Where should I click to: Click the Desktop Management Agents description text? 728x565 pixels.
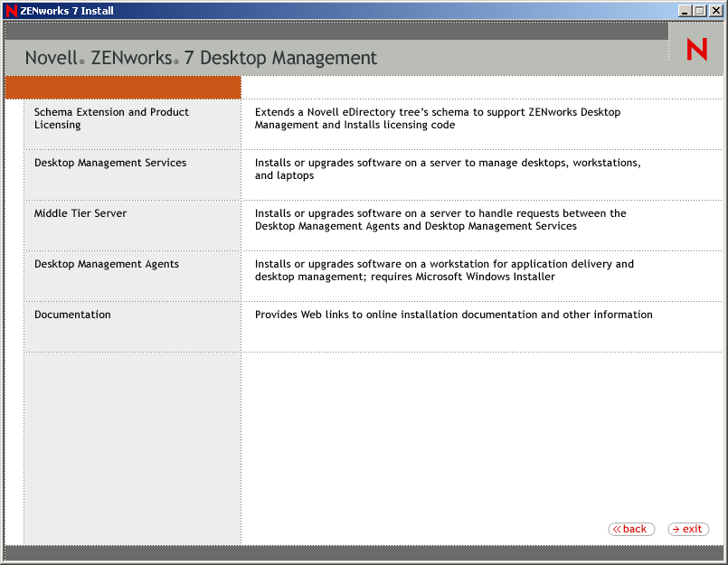click(x=443, y=270)
